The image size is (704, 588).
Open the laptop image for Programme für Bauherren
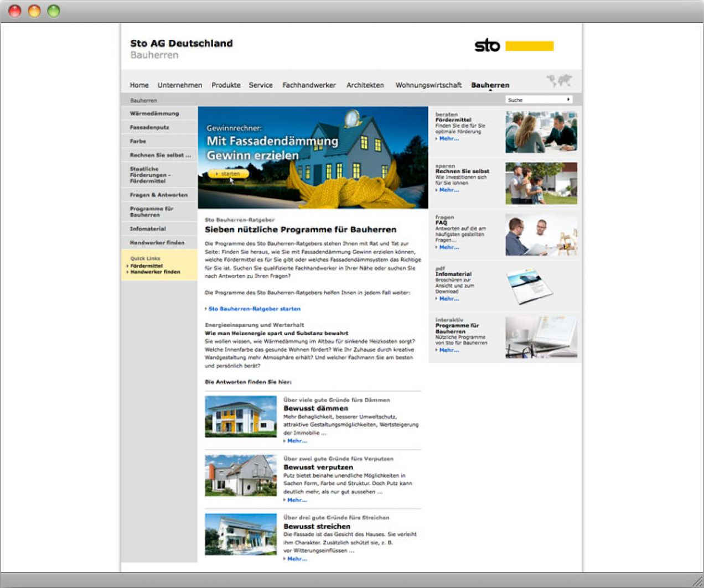pyautogui.click(x=541, y=337)
